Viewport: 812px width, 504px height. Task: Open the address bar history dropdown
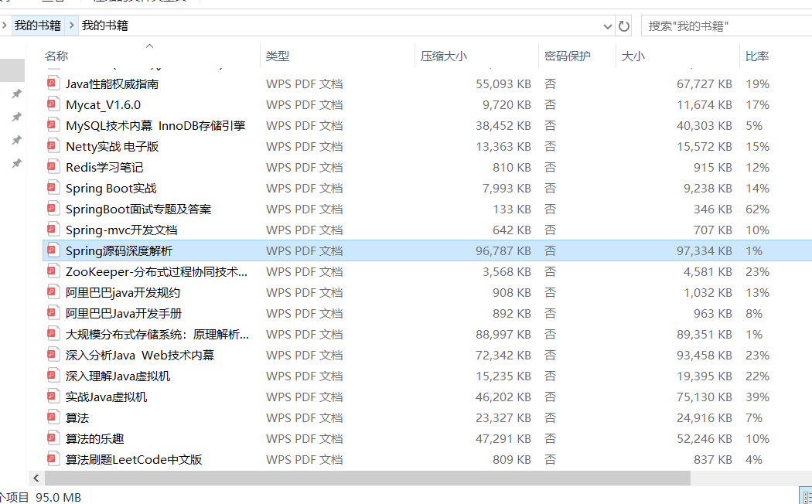pyautogui.click(x=607, y=26)
